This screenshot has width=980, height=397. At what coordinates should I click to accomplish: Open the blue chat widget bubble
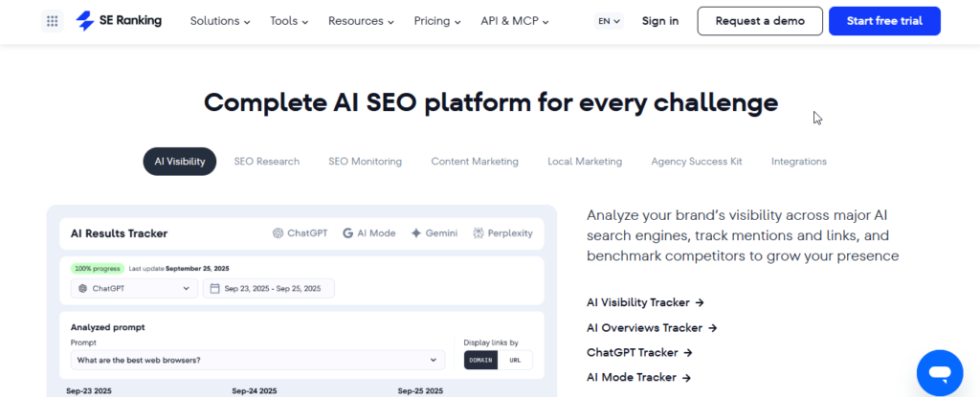pyautogui.click(x=940, y=373)
